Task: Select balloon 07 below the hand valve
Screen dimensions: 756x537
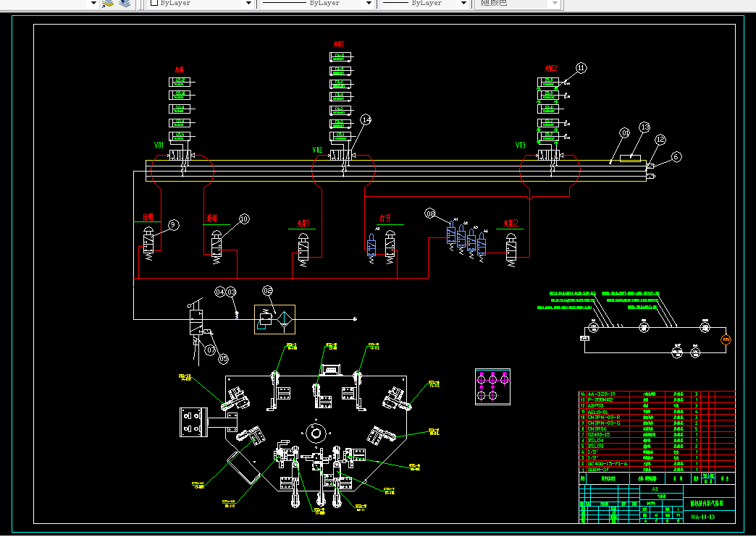Action: [x=210, y=350]
